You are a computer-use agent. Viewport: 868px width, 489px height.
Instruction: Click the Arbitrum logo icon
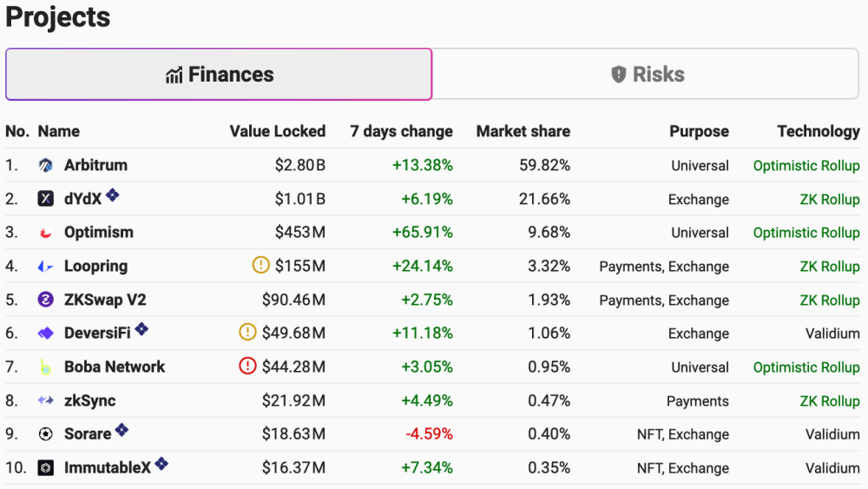pos(45,165)
